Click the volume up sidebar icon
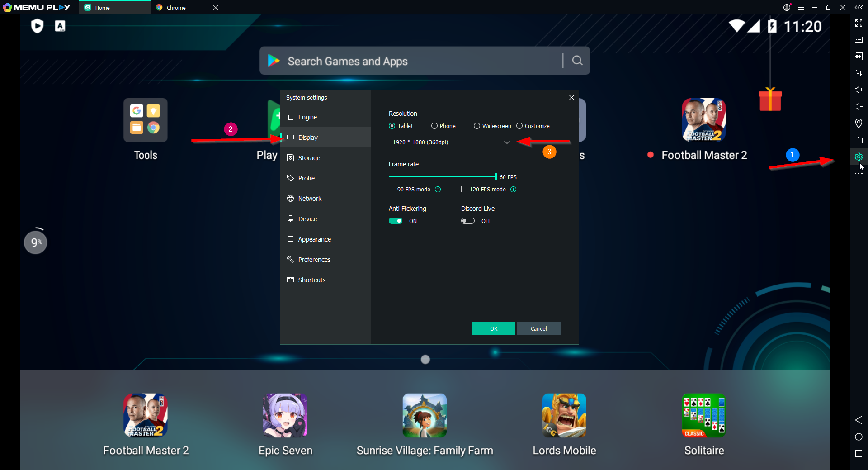 point(859,90)
